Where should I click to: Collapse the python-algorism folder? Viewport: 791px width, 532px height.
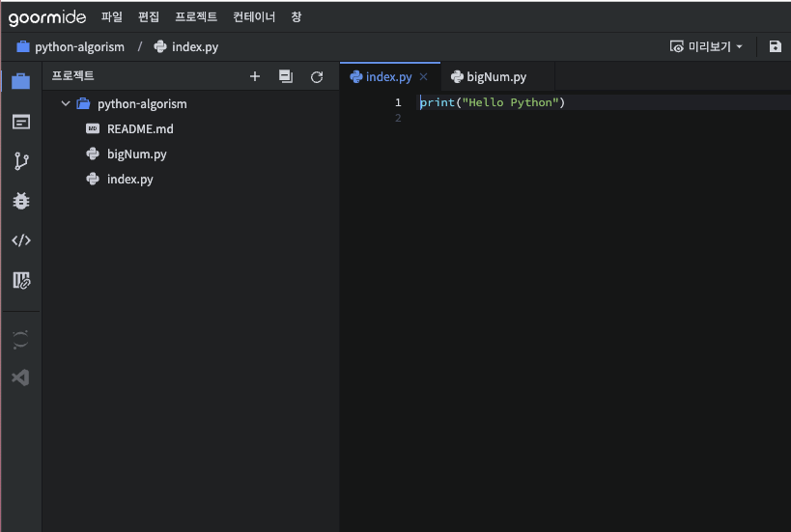[x=66, y=103]
